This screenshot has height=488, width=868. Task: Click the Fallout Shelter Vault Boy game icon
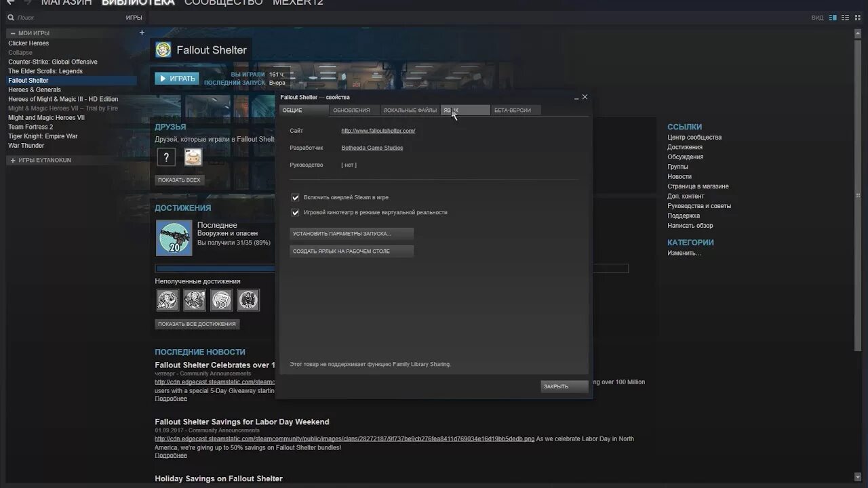coord(163,49)
